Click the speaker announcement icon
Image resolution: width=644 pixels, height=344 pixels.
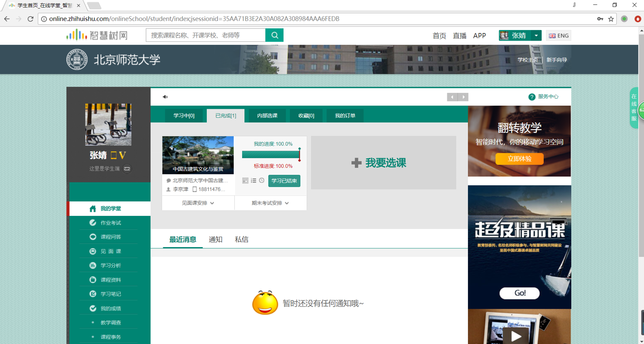pyautogui.click(x=165, y=97)
